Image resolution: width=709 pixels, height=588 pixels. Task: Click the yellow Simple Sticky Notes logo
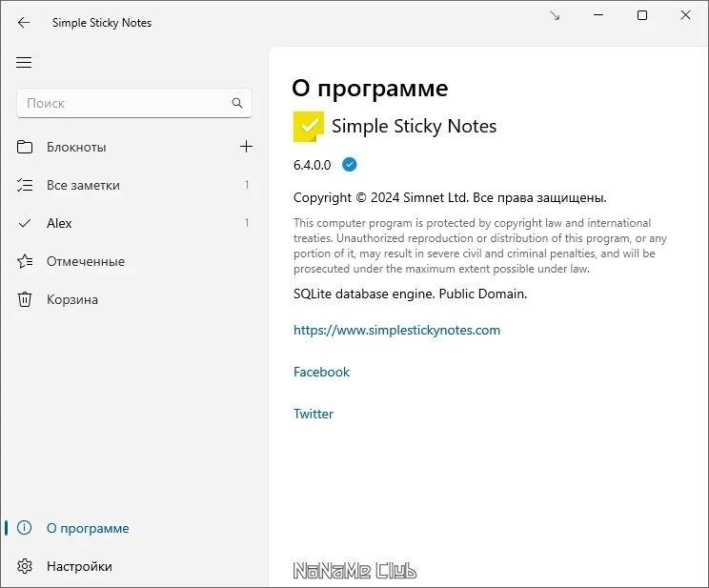pos(309,126)
